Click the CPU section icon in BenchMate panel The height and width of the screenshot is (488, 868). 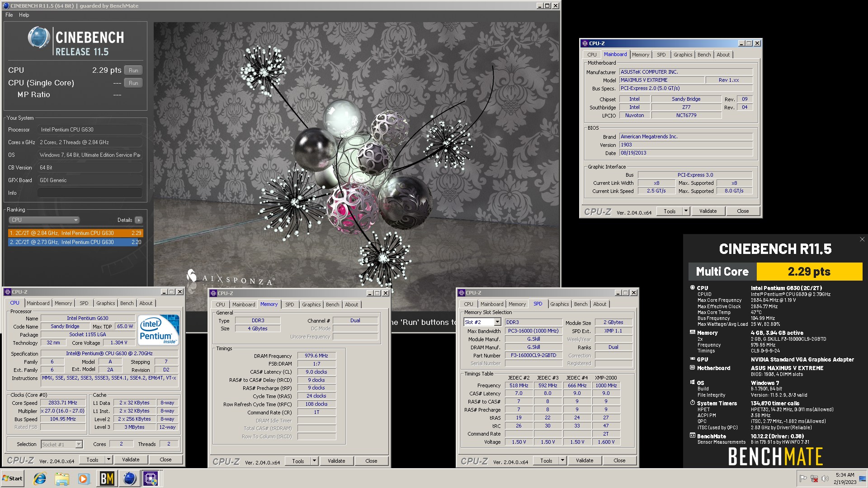coord(692,288)
